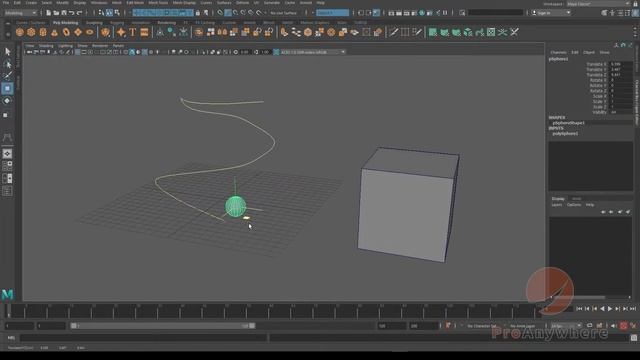This screenshot has height=360, width=640.
Task: Select polySphere1 under INPUTS
Action: 565,133
